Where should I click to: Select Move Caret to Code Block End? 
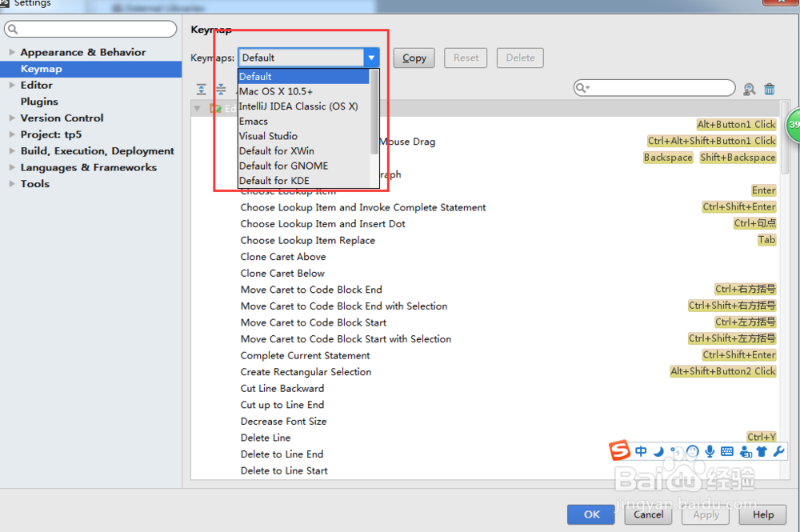[x=311, y=290]
